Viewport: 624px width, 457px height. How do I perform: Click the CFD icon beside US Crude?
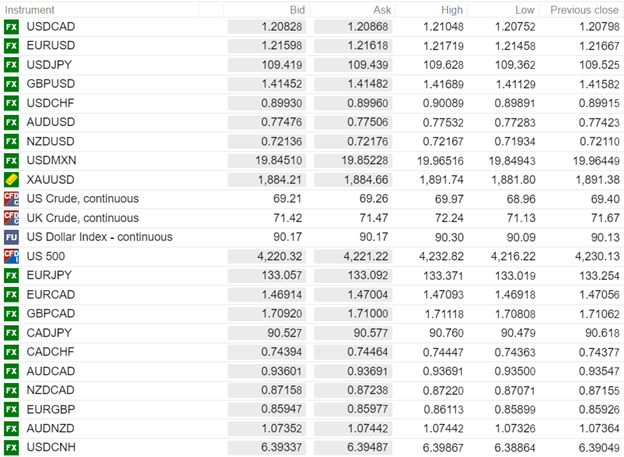pos(12,198)
